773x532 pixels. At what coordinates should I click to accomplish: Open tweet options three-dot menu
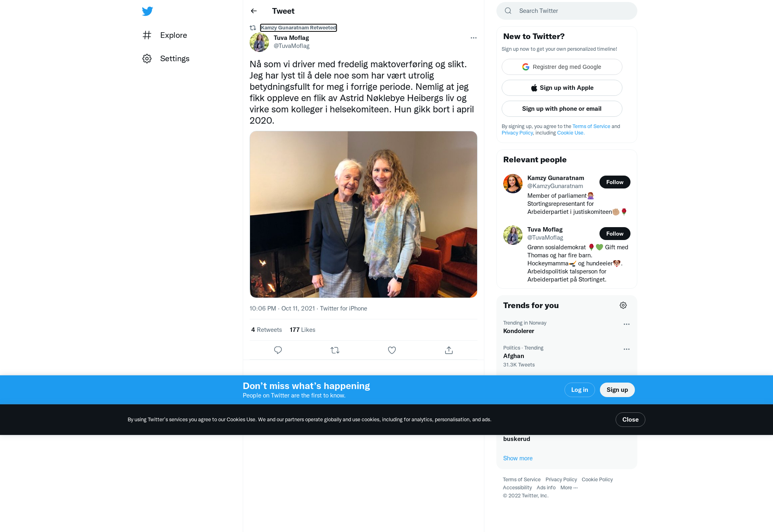click(473, 38)
